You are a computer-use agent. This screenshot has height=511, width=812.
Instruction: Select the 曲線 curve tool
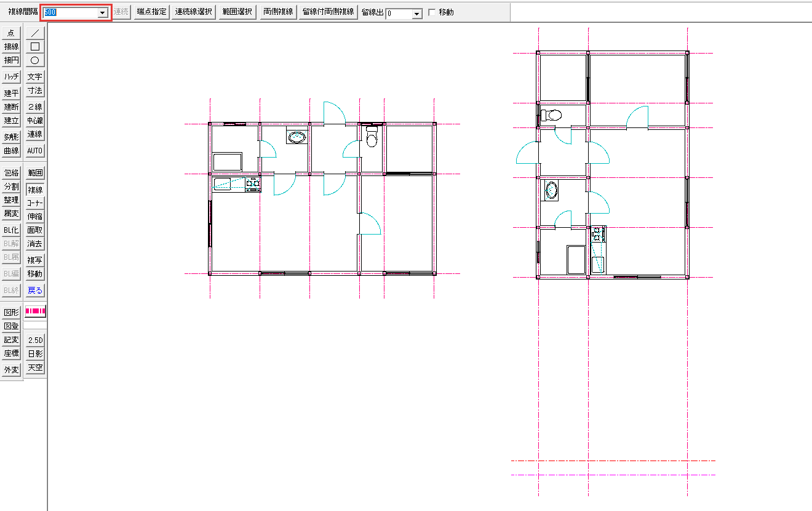[x=11, y=151]
